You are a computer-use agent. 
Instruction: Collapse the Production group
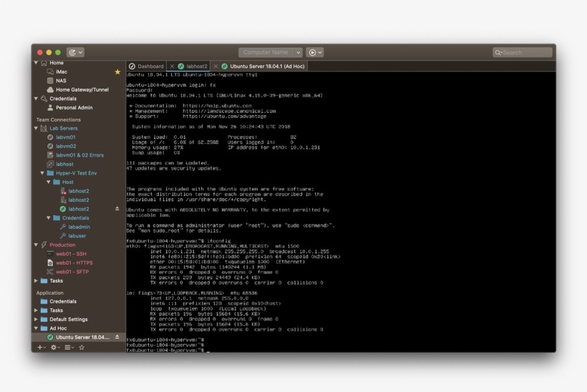point(36,245)
